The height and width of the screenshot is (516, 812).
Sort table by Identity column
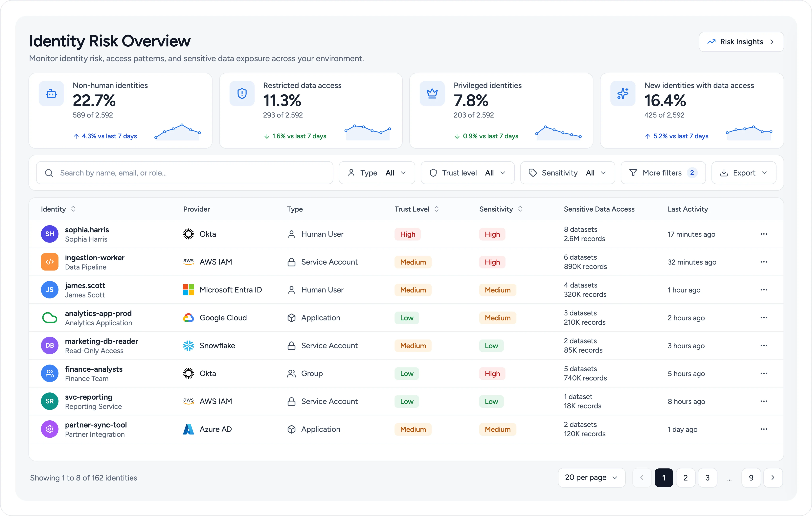pyautogui.click(x=58, y=209)
